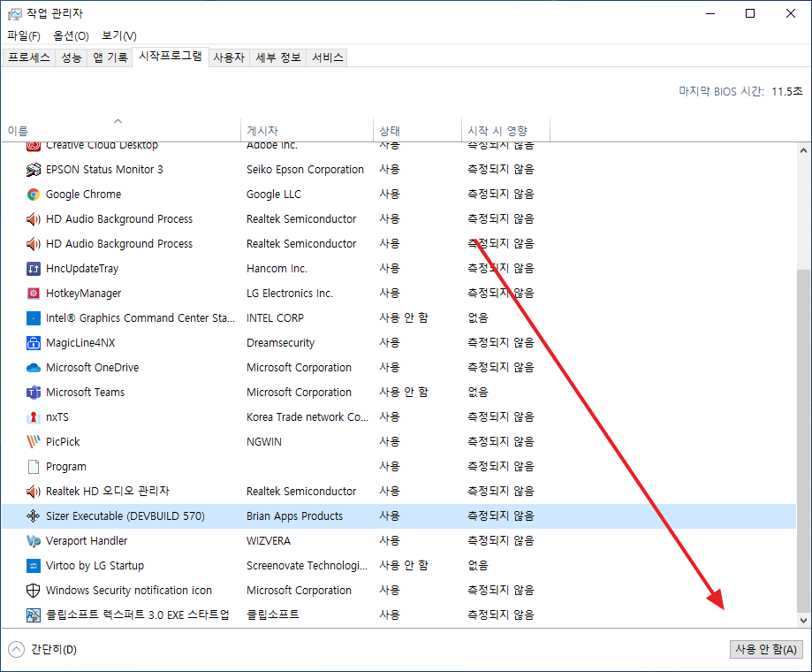Sort by the 게시자 column header

coord(307,131)
